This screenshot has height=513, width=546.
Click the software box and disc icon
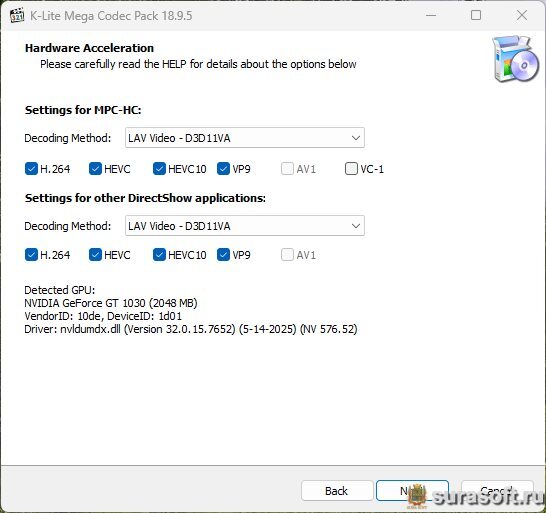coord(516,59)
